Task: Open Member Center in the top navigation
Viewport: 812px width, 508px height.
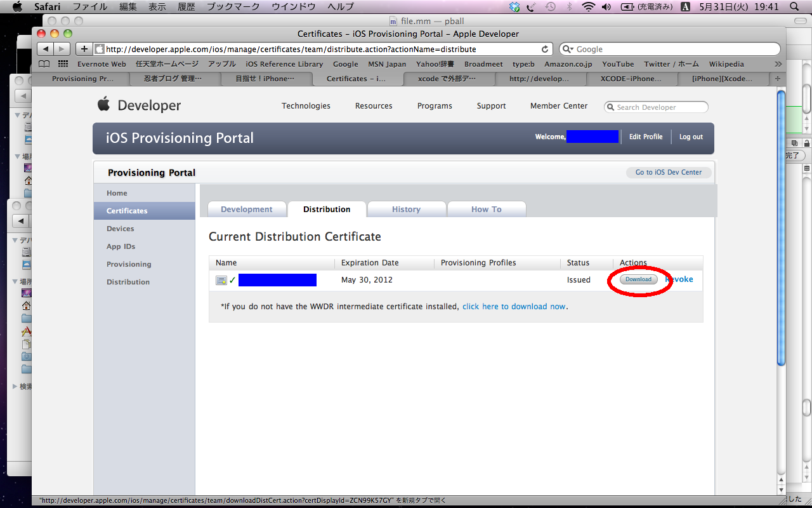Action: [x=559, y=106]
